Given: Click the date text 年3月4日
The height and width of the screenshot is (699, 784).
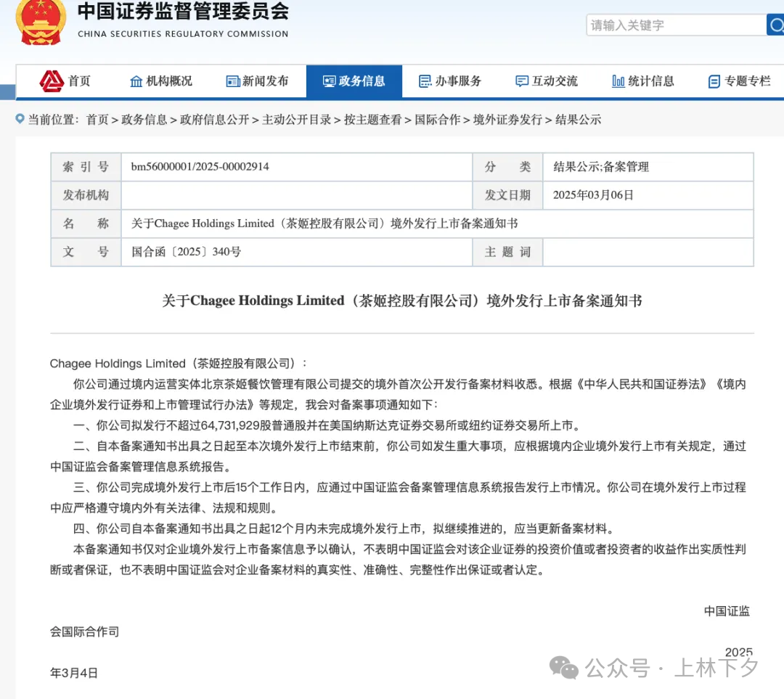Looking at the screenshot, I should [x=74, y=673].
